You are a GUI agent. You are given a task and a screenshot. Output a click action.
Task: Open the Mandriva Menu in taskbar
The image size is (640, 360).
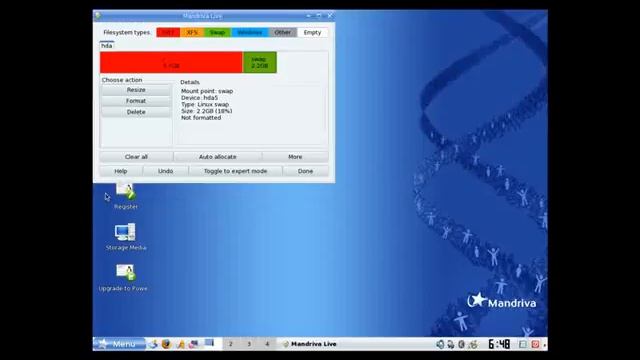[x=119, y=344]
